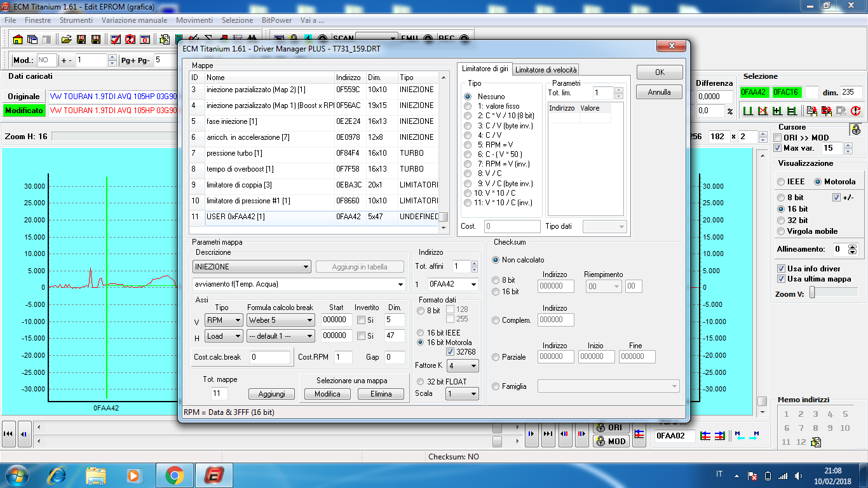Select Non calcolato checksum option
Viewport: 868px width, 488px height.
coord(496,260)
